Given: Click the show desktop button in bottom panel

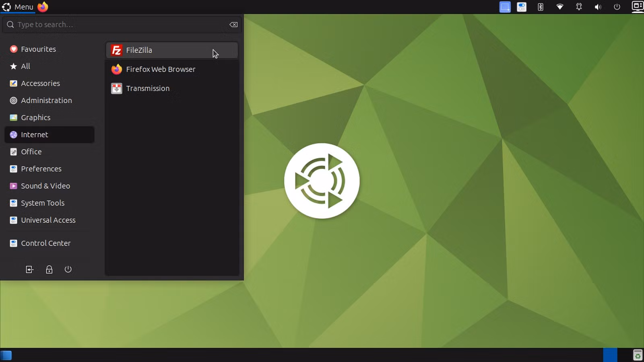Looking at the screenshot, I should [x=6, y=356].
